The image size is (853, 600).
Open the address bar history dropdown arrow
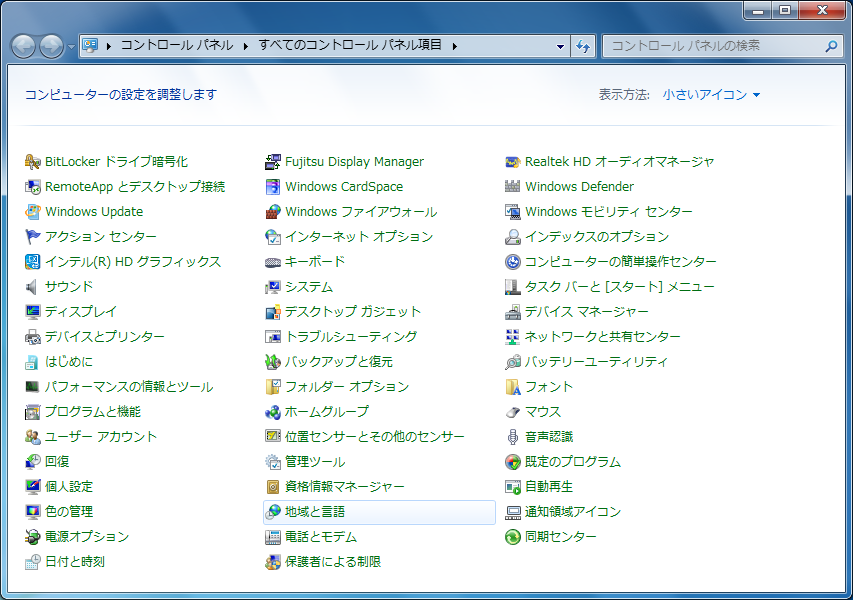560,46
